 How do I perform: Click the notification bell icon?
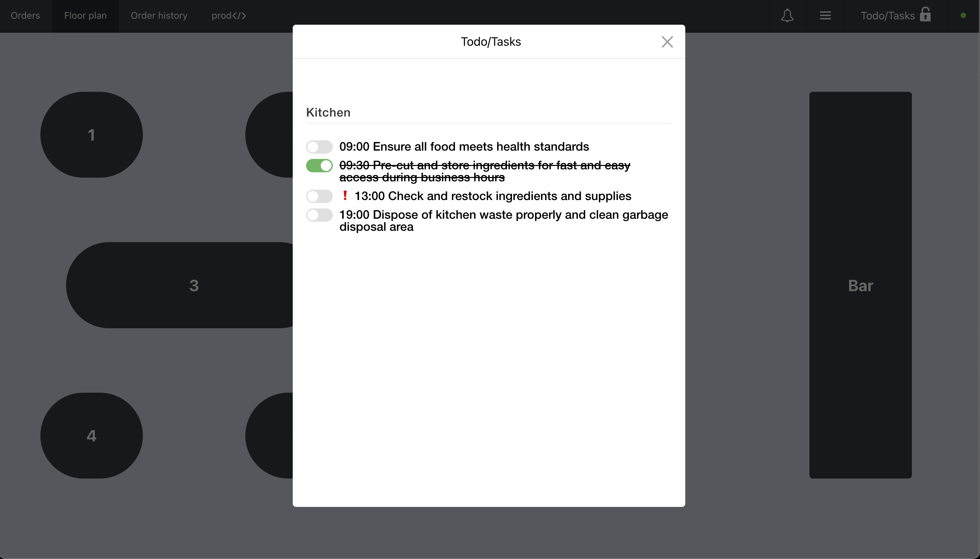pyautogui.click(x=787, y=15)
